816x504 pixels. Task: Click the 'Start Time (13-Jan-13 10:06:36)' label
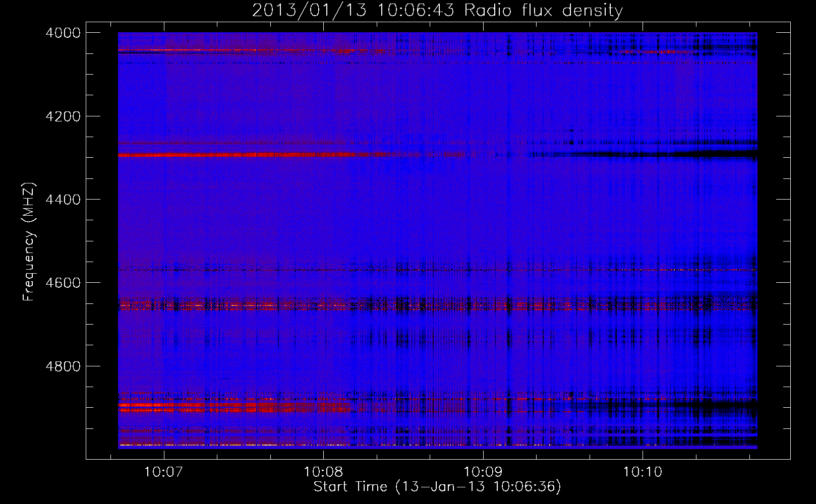[x=437, y=487]
